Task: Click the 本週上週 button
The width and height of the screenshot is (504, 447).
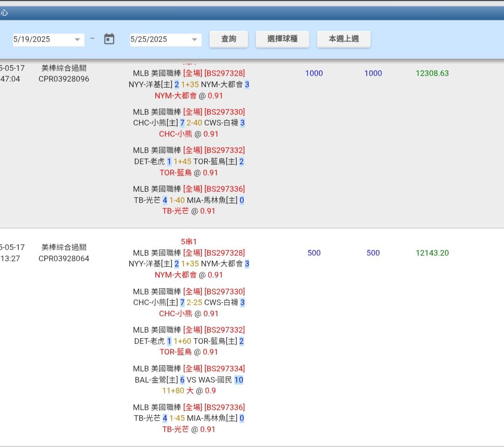Action: tap(343, 39)
